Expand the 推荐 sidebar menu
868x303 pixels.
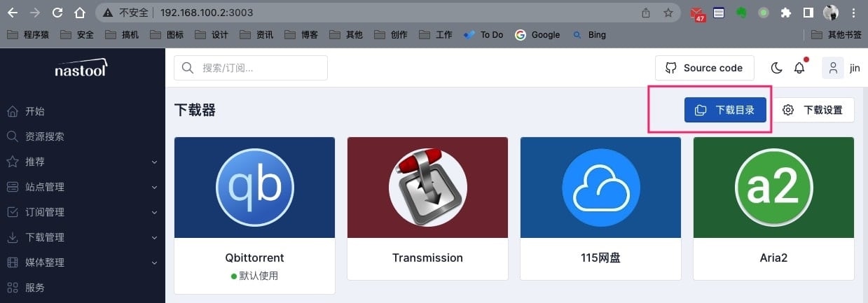click(83, 162)
